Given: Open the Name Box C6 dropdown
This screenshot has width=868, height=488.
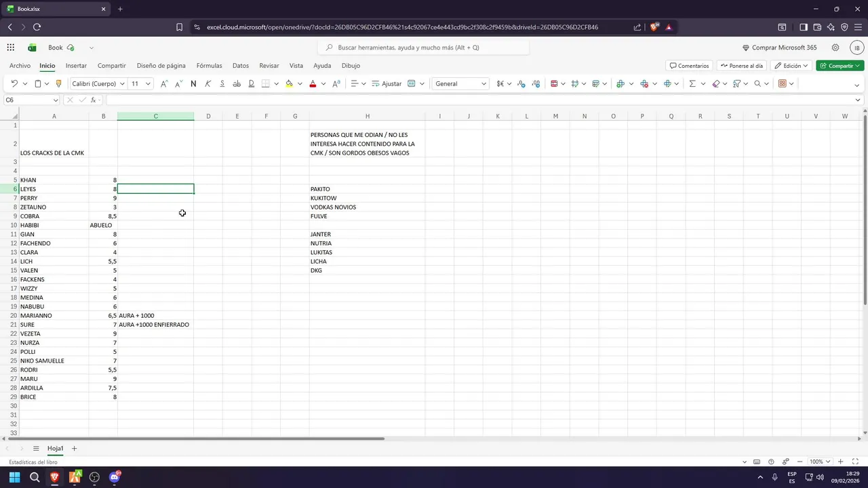Looking at the screenshot, I should point(56,100).
